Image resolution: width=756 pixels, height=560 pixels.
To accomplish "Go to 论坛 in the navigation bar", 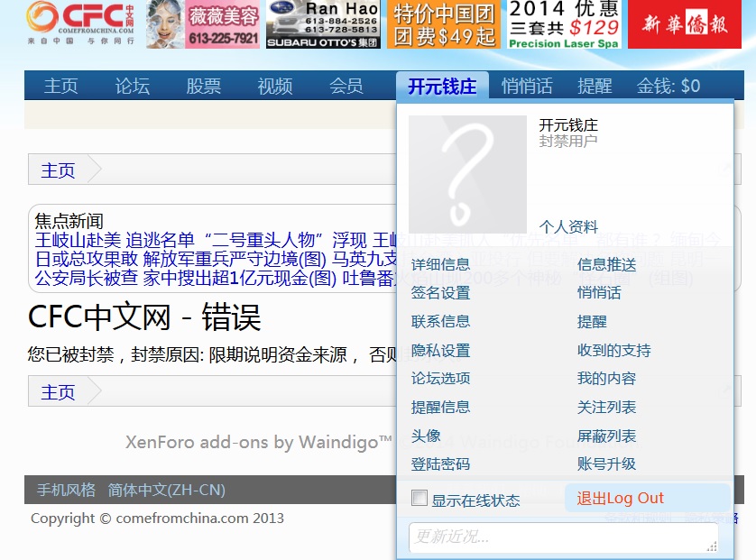I will click(x=133, y=86).
